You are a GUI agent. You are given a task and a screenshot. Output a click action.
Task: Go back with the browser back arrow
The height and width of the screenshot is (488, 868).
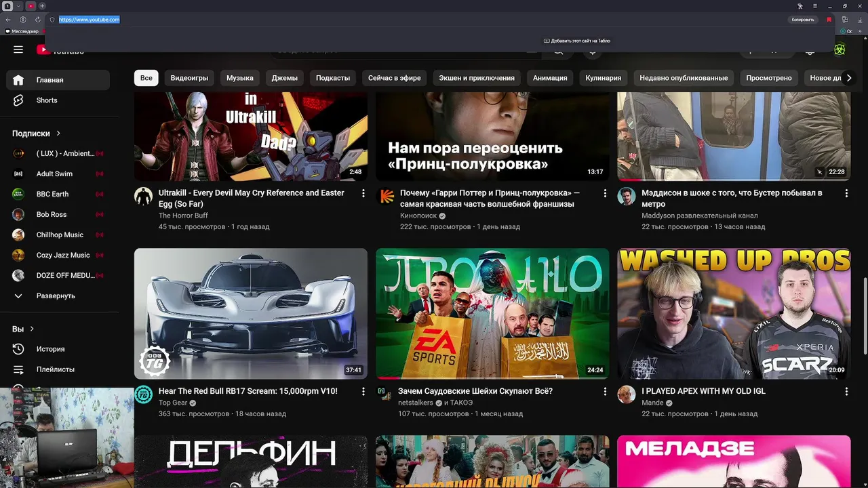click(8, 20)
